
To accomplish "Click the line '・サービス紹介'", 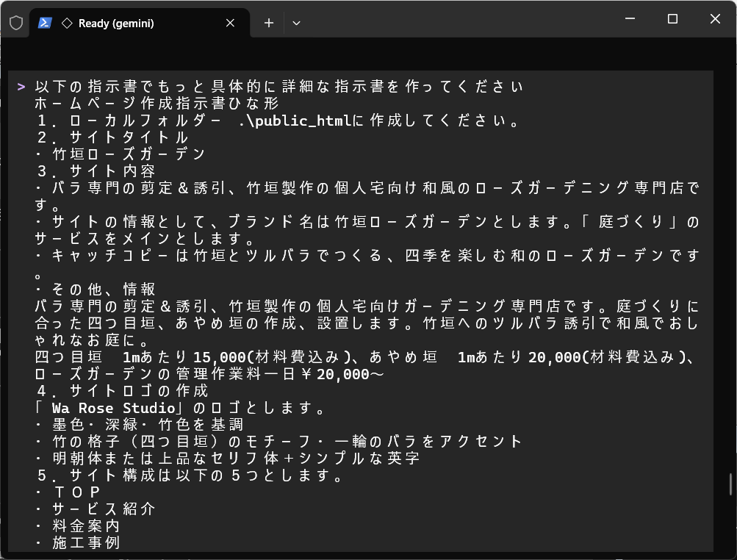I will [96, 509].
